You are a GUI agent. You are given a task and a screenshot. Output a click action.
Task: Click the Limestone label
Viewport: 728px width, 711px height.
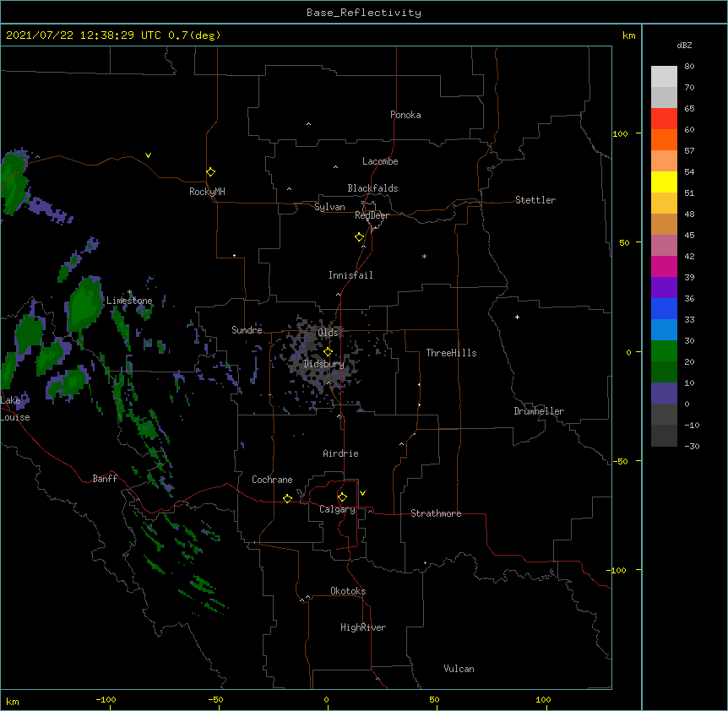point(129,301)
